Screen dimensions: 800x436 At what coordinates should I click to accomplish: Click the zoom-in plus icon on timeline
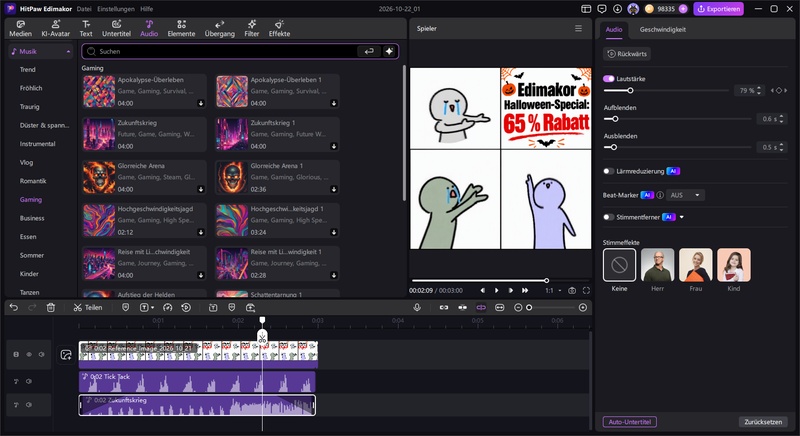583,307
